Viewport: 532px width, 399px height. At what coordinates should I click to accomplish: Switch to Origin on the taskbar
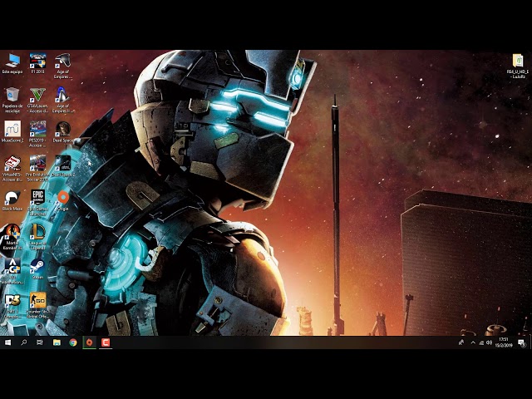[x=89, y=342]
